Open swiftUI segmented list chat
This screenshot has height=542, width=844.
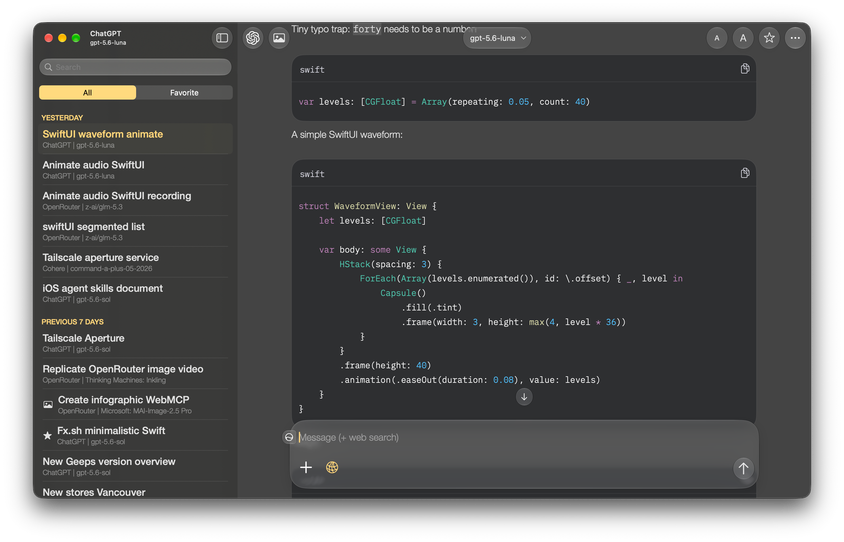coord(135,231)
